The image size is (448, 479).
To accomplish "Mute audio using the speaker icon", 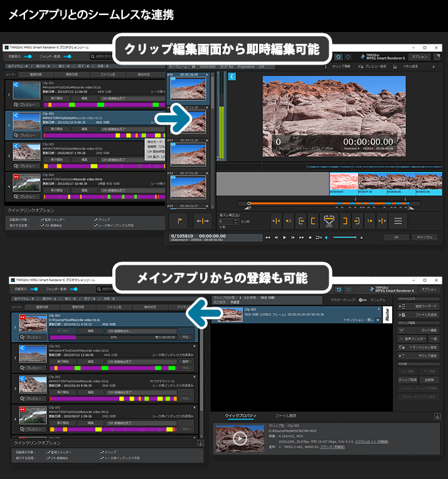I will 326,238.
